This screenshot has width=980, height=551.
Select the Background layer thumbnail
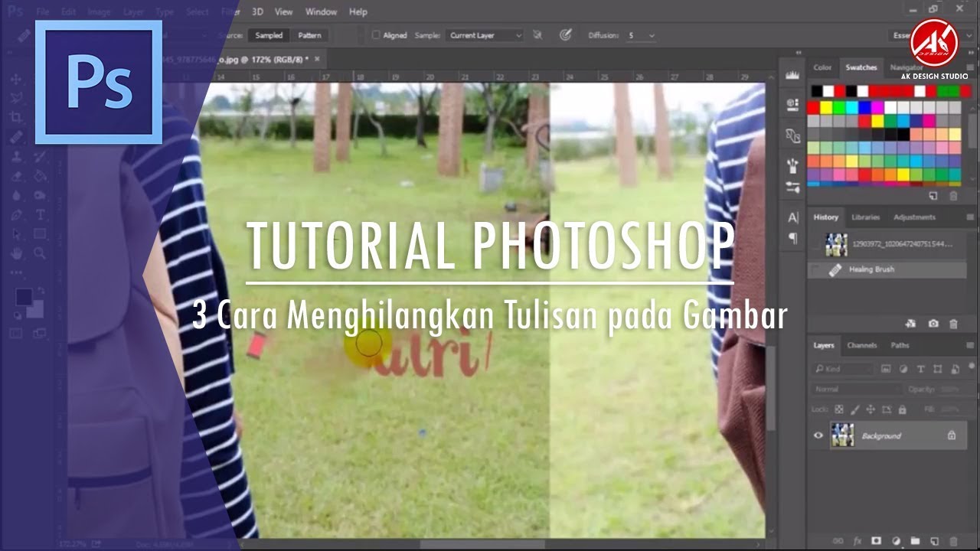pos(842,435)
